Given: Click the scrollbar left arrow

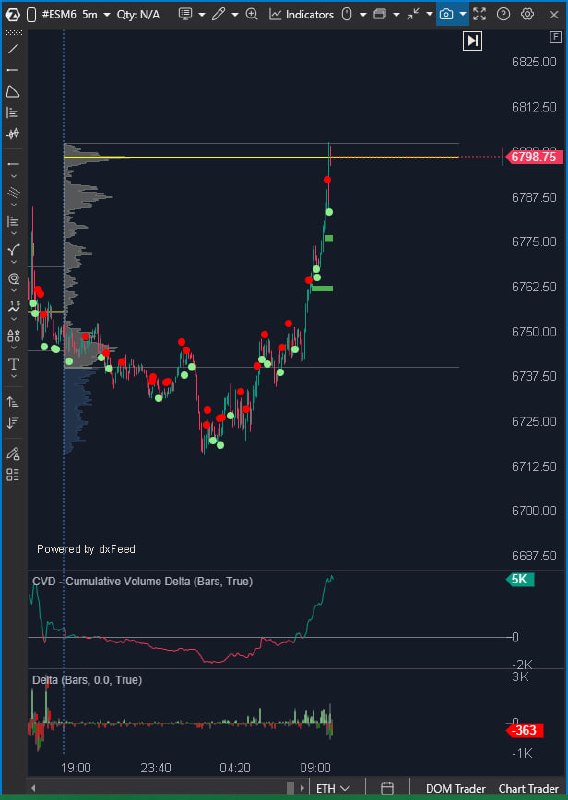Looking at the screenshot, I should click(x=34, y=788).
